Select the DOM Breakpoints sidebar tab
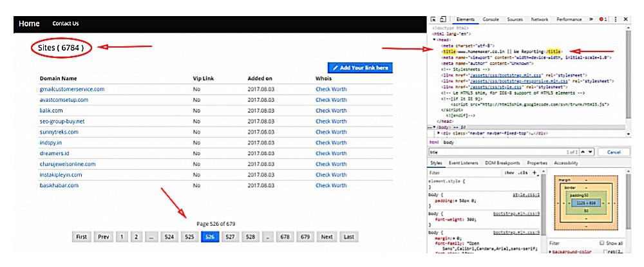This screenshot has height=267, width=644. (502, 163)
